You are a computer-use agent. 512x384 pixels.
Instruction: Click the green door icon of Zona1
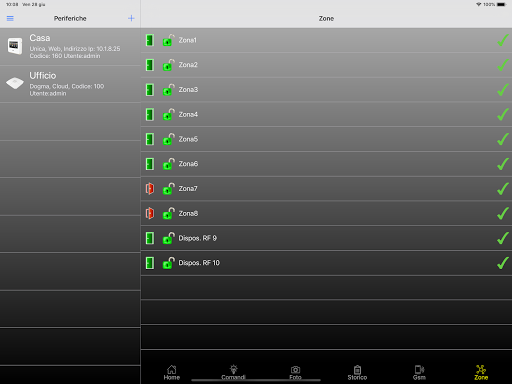click(150, 40)
